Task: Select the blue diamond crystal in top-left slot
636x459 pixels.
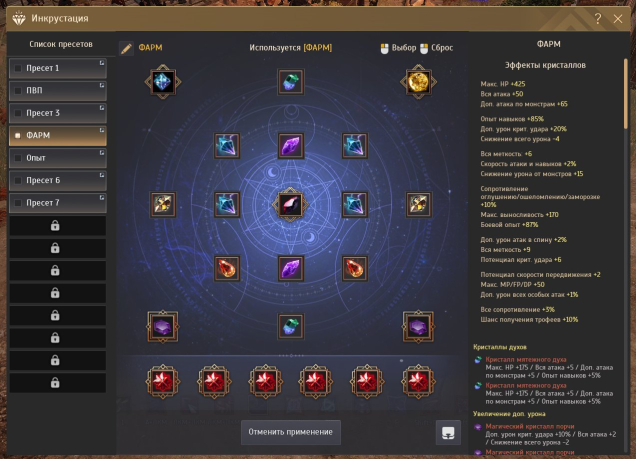Action: coord(163,82)
